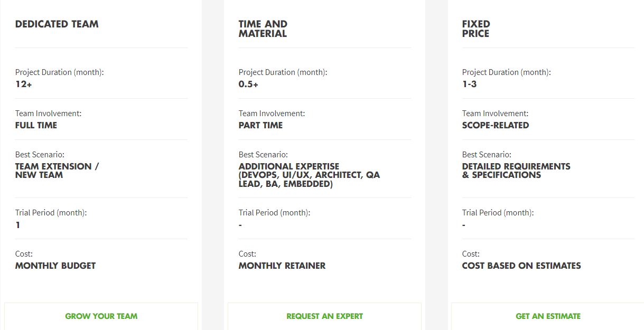The width and height of the screenshot is (644, 330).
Task: Select the Monthly Retainer cost text
Action: click(x=282, y=266)
